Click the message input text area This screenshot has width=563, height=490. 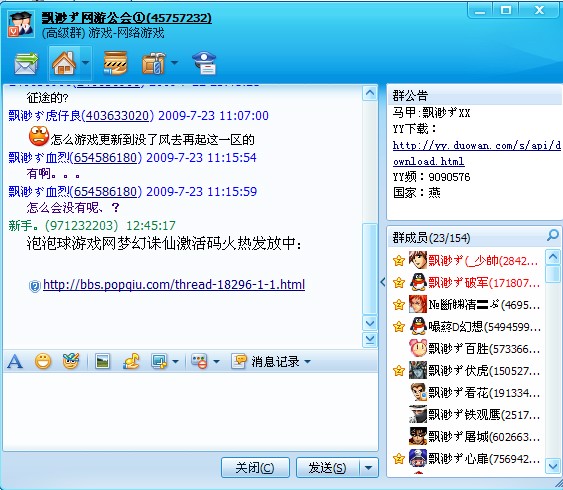click(190, 411)
